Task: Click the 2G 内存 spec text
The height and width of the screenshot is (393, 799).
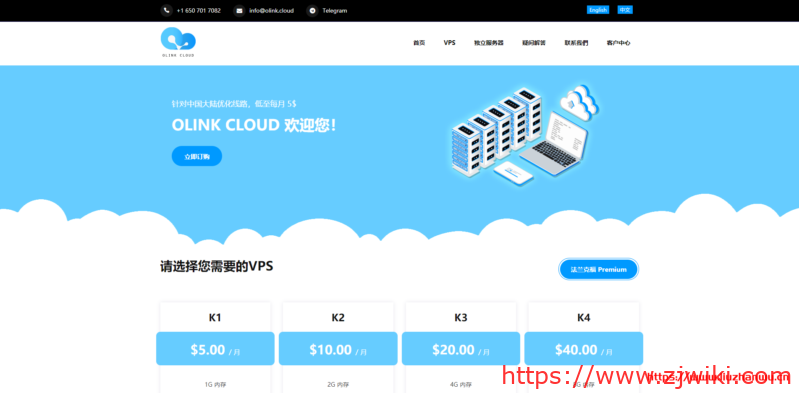Action: [338, 385]
